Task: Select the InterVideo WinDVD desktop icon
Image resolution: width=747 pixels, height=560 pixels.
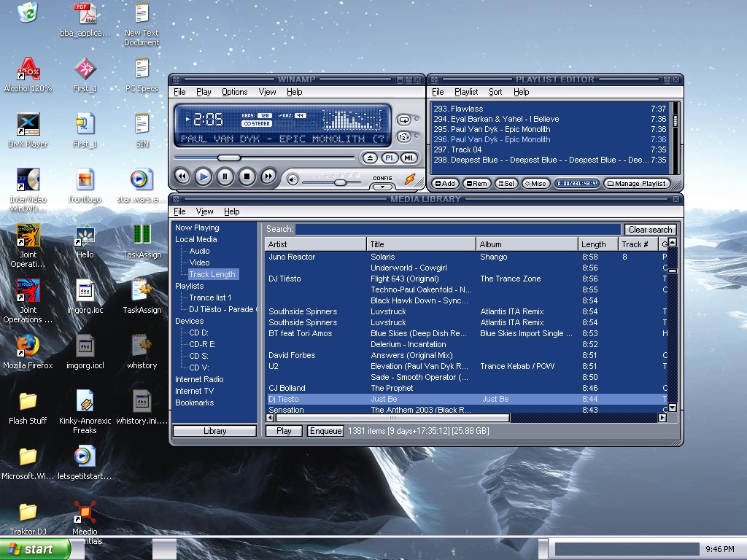Action: click(x=28, y=190)
